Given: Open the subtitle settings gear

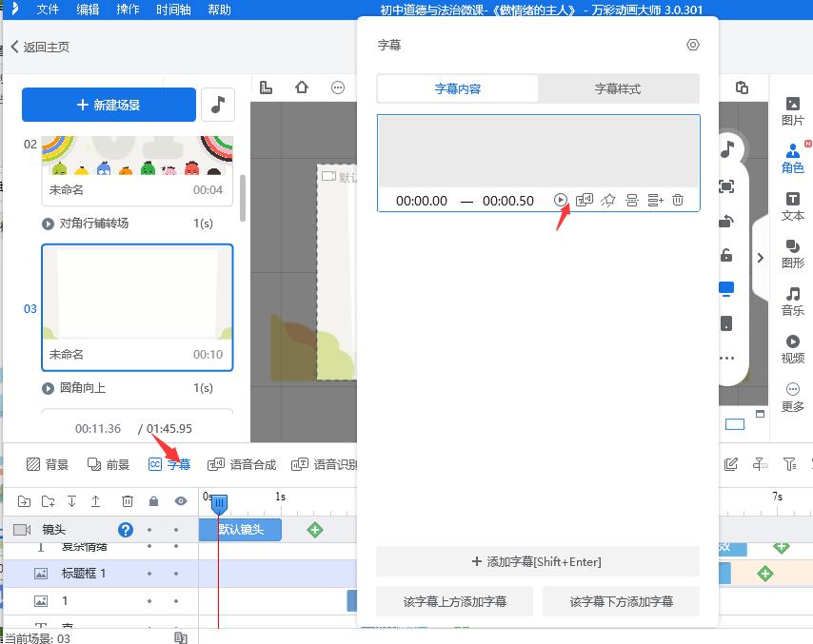Looking at the screenshot, I should click(692, 45).
